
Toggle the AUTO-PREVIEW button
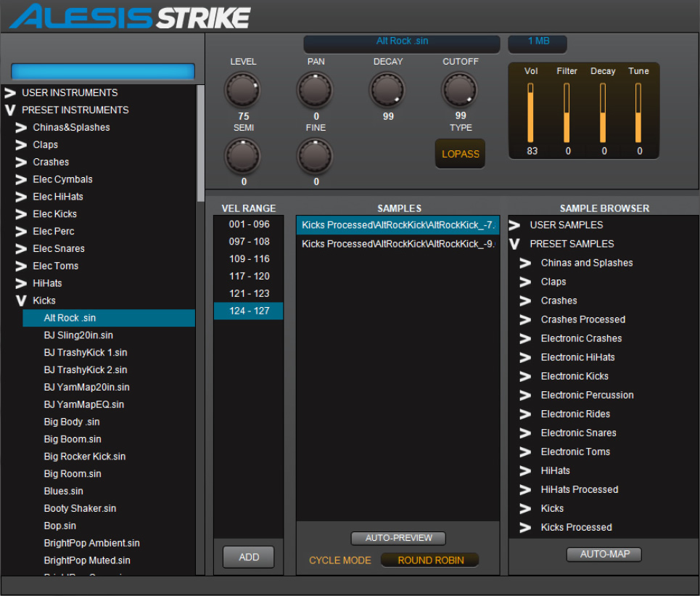point(399,538)
